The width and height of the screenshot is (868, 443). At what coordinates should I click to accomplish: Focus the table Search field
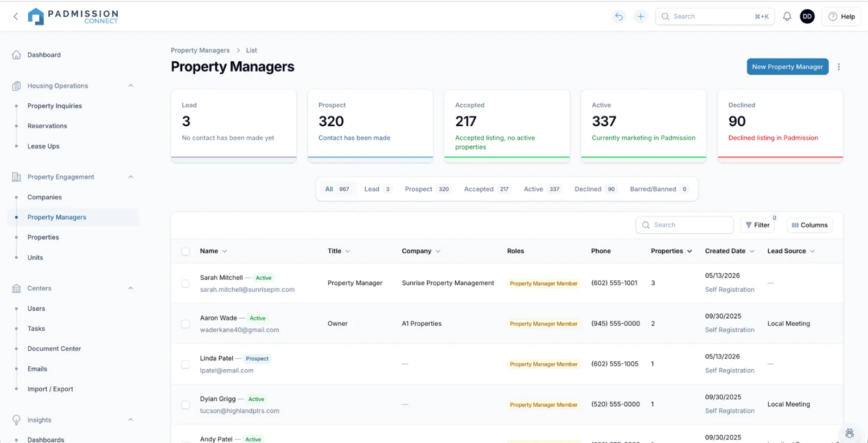point(684,225)
